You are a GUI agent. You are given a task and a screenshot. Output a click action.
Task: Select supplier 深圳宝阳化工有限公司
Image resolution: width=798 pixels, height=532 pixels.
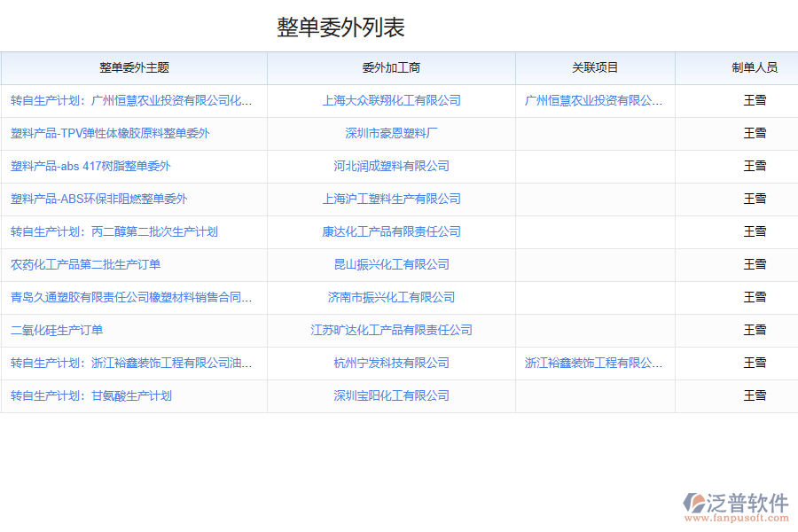click(x=392, y=395)
